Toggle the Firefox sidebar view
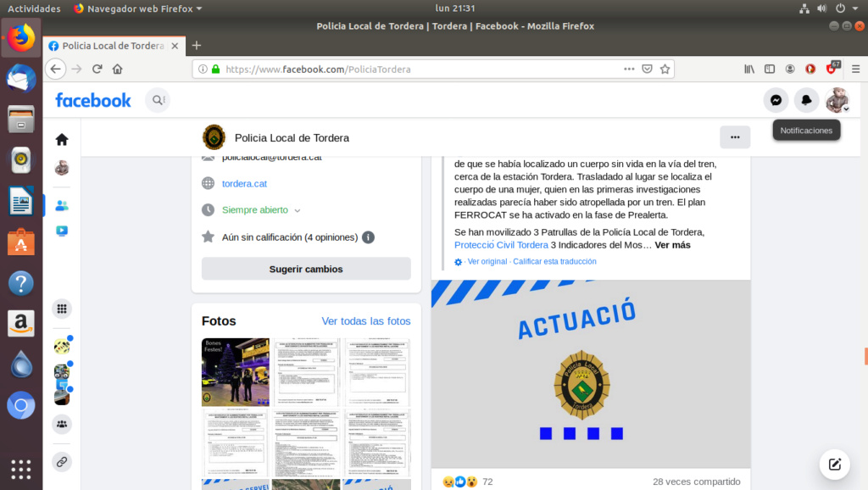 tap(770, 70)
